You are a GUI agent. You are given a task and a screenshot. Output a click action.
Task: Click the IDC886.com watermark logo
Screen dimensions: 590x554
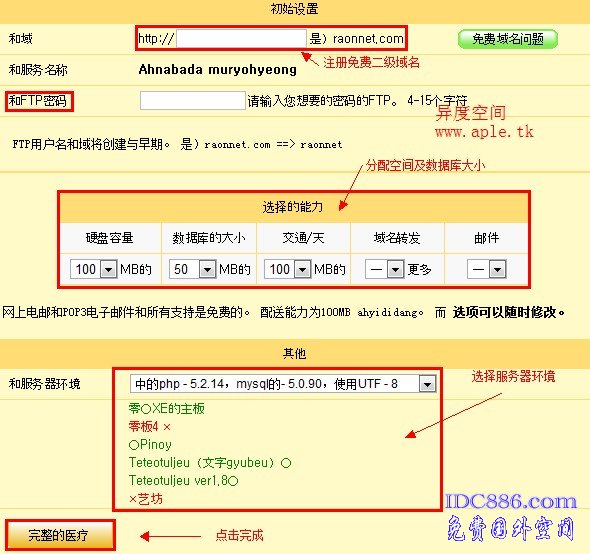(511, 502)
